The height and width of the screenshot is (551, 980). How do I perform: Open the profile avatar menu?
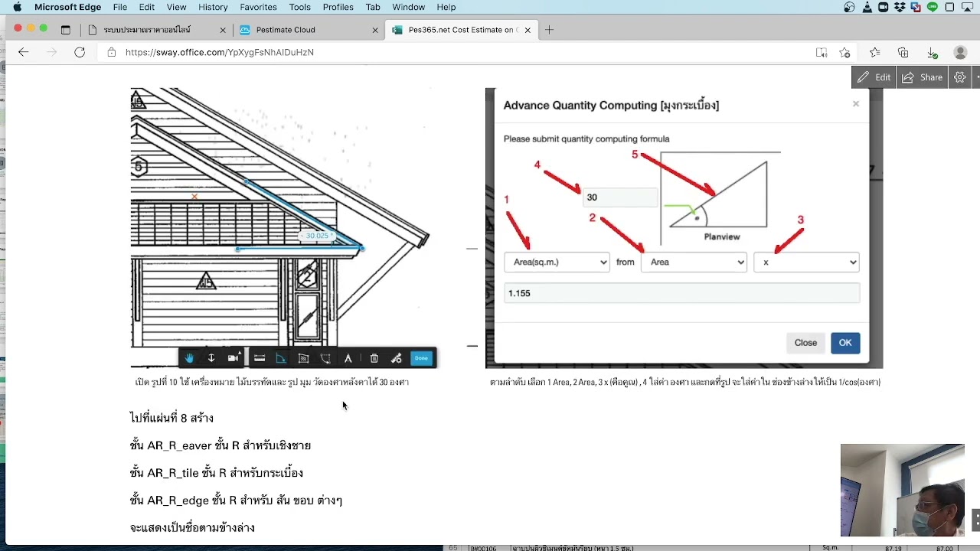(960, 52)
